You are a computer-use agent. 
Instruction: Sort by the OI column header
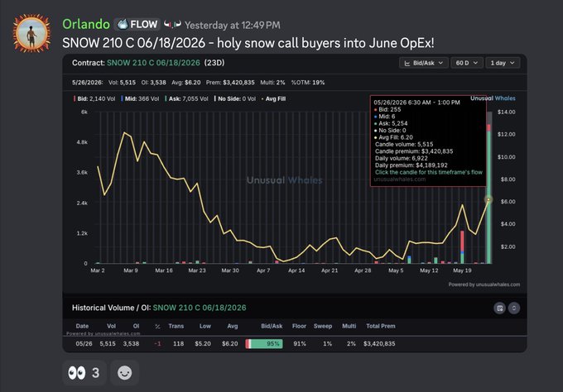136,326
